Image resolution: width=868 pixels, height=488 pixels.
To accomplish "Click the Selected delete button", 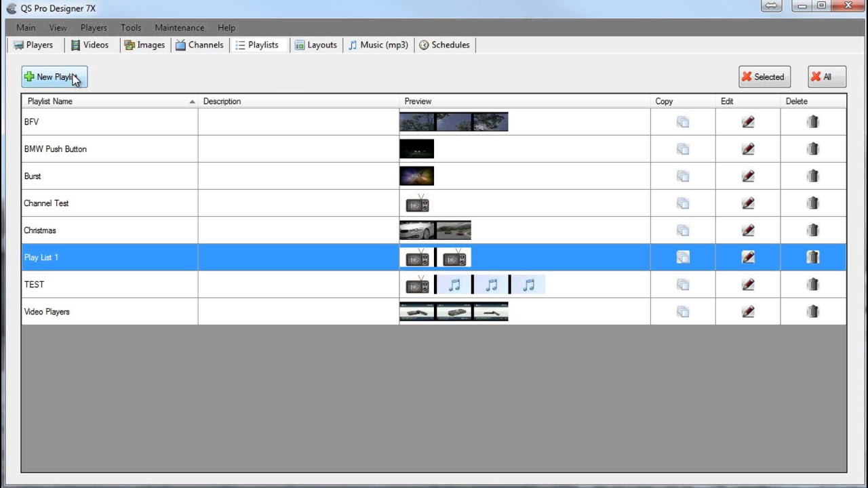I will pyautogui.click(x=764, y=77).
